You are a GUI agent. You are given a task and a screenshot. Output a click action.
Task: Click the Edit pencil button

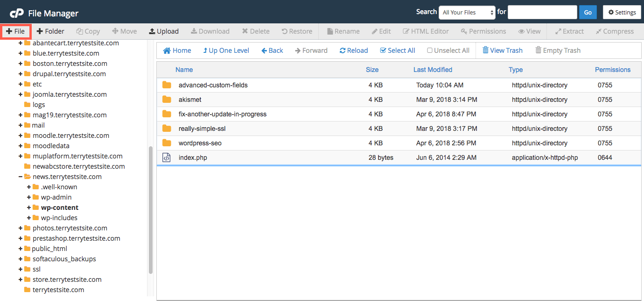pyautogui.click(x=381, y=31)
